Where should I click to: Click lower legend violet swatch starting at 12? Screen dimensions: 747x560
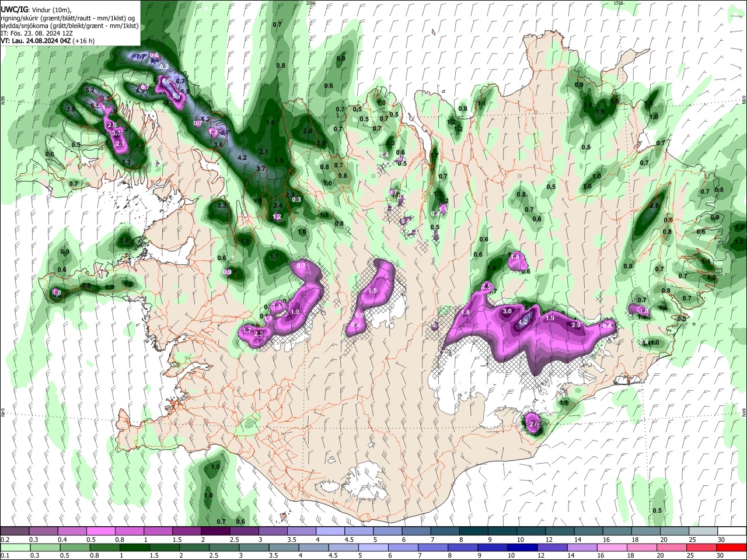552,548
